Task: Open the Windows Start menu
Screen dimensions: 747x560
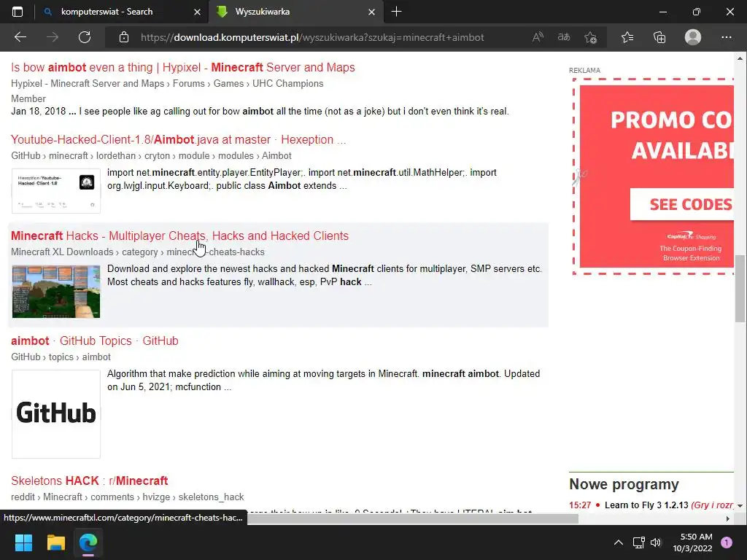Action: tap(23, 542)
